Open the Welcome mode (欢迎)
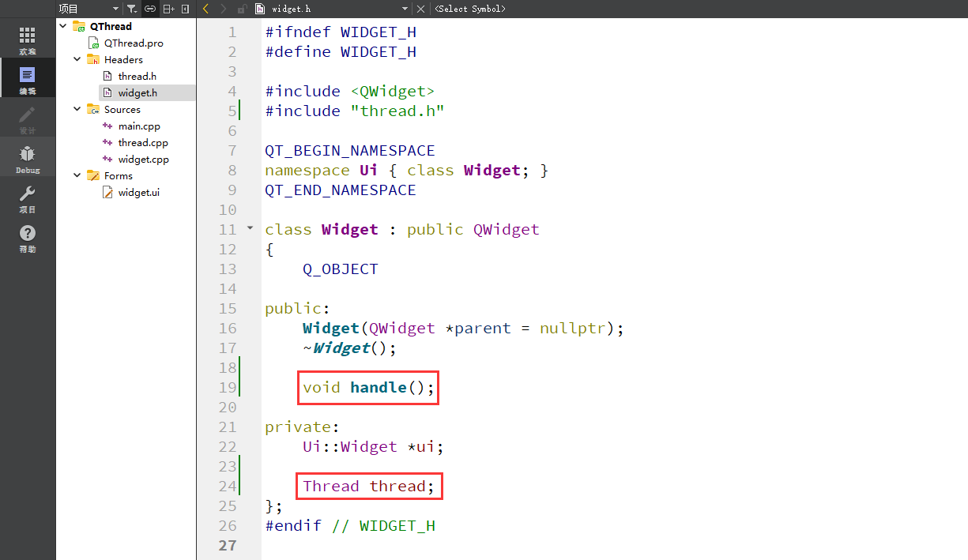This screenshot has width=968, height=560. [28, 39]
